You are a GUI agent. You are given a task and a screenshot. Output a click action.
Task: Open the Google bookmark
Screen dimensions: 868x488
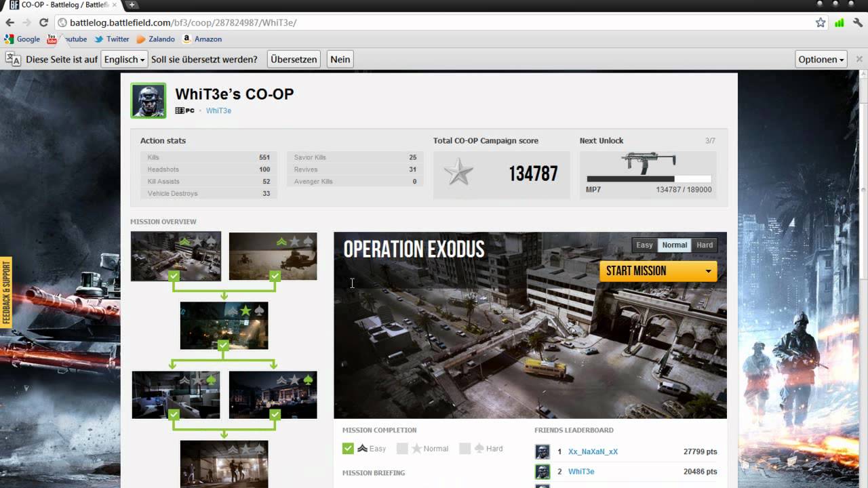click(x=22, y=39)
